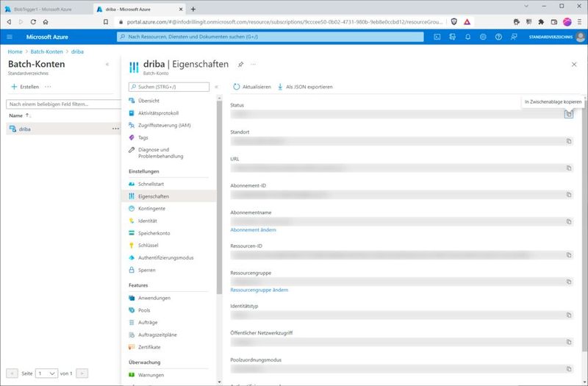588x386 pixels.
Task: Select Eigenschaften in the resource menu
Action: (169, 196)
